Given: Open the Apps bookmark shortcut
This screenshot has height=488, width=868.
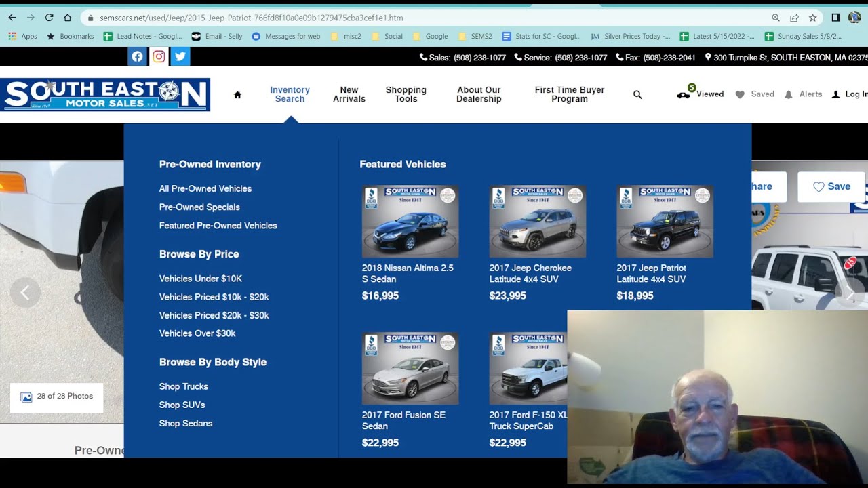Looking at the screenshot, I should [x=22, y=37].
